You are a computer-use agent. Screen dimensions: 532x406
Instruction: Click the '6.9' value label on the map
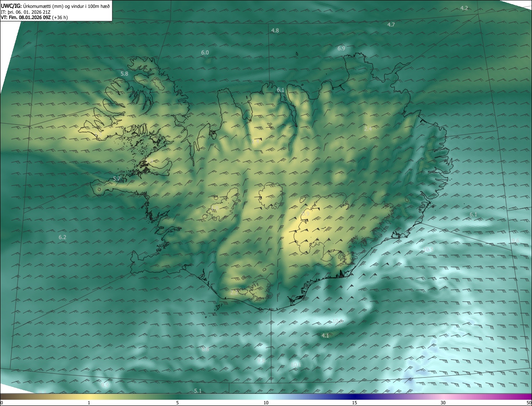coord(341,49)
